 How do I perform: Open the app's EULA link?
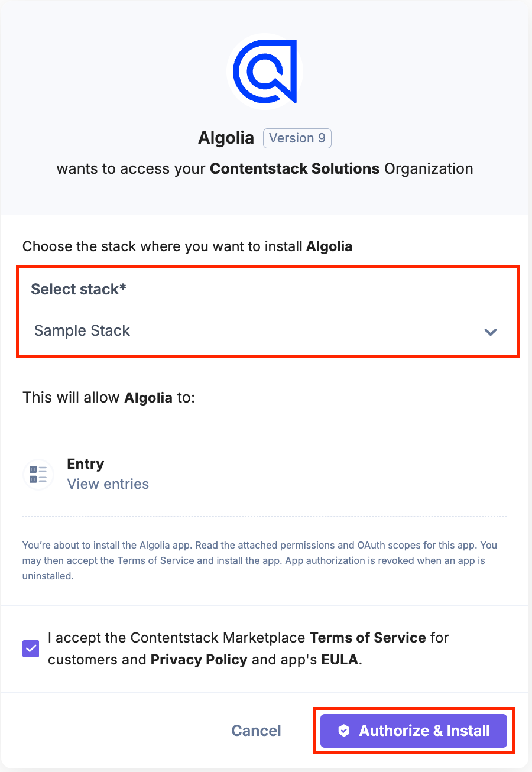(340, 660)
